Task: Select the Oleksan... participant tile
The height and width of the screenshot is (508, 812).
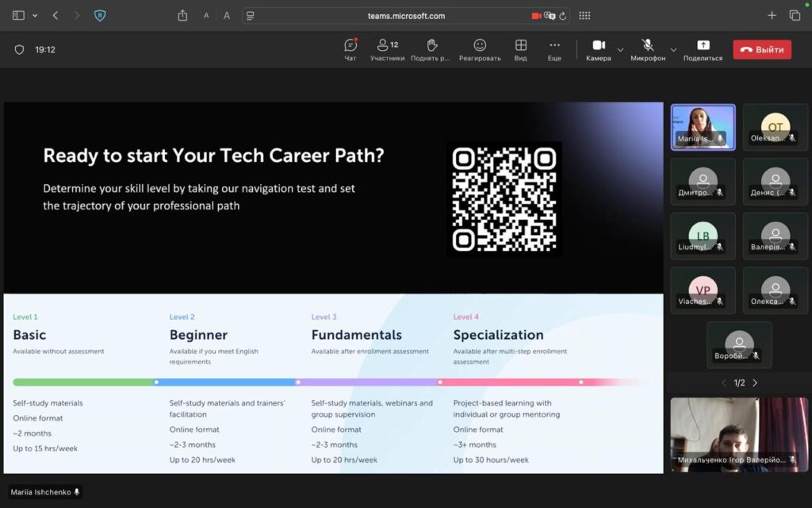Action: (776, 127)
